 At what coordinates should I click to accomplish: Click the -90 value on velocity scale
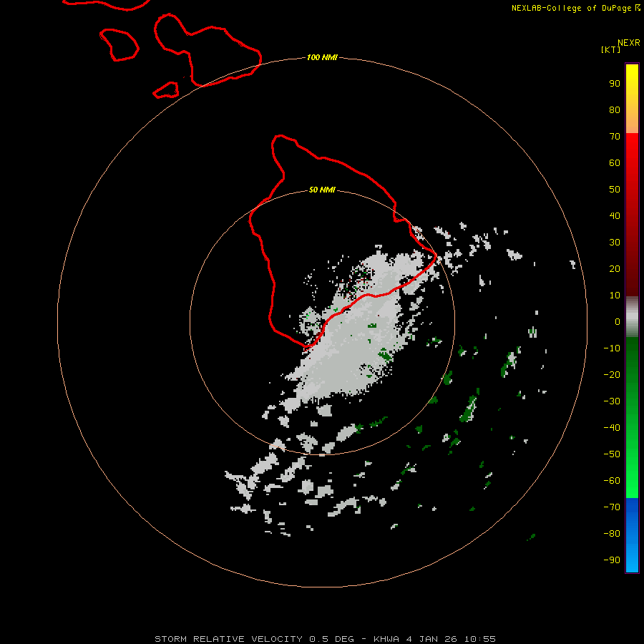pos(612,560)
